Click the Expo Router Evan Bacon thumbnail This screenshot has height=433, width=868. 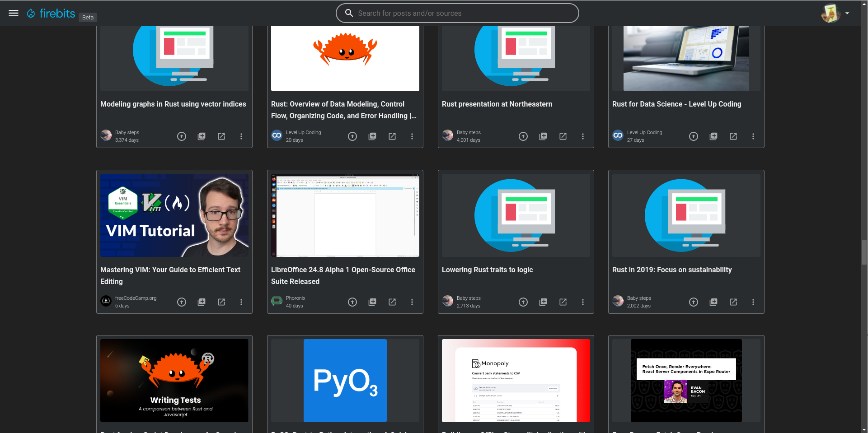point(686,381)
